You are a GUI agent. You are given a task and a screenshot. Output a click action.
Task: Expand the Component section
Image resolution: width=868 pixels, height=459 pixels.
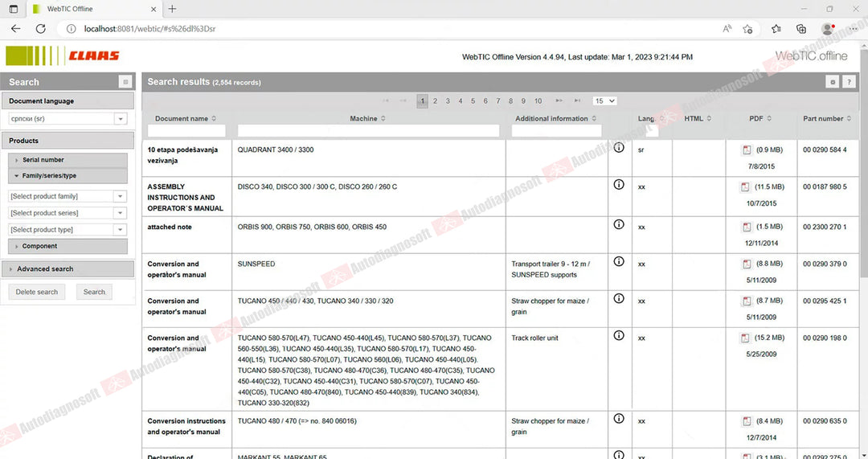(x=68, y=246)
